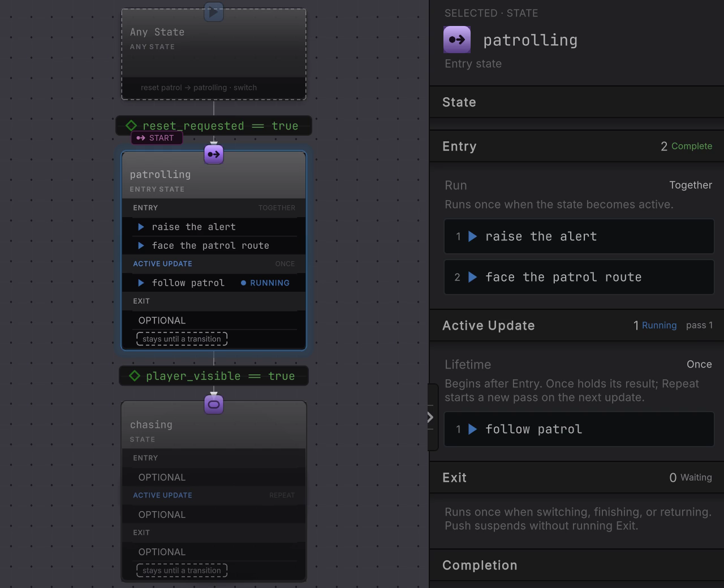
Task: Click stays until a transition tag in patrolling node
Action: pyautogui.click(x=182, y=339)
